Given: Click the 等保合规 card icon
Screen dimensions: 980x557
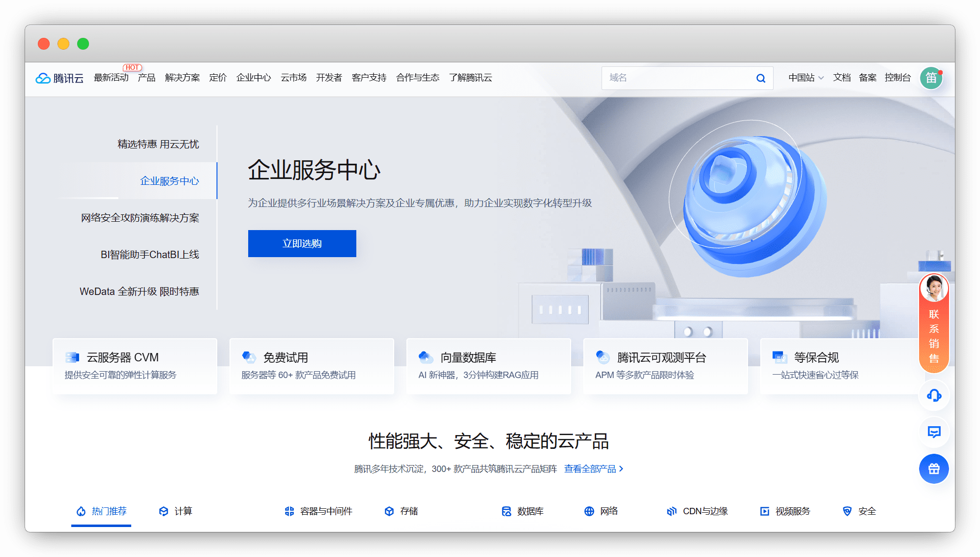Looking at the screenshot, I should point(779,357).
